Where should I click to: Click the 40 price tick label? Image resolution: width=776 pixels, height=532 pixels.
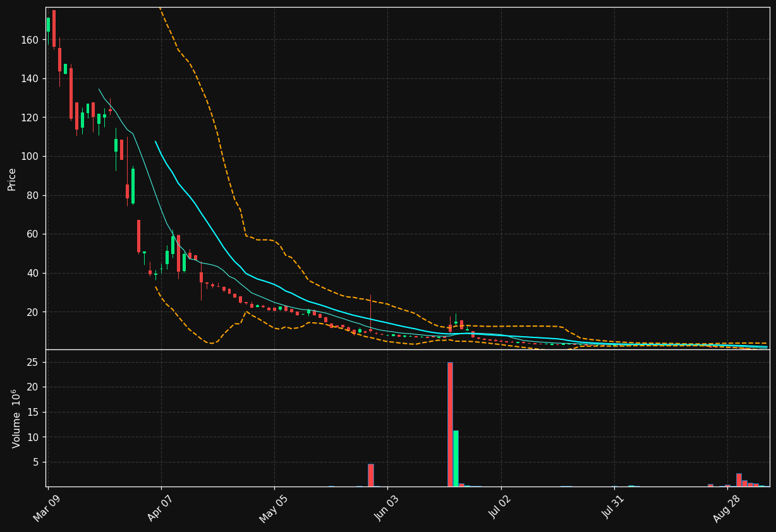point(33,273)
